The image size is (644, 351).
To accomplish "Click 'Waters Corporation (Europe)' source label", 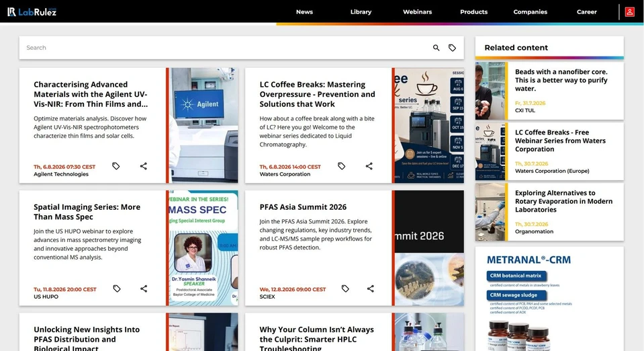I will click(552, 171).
